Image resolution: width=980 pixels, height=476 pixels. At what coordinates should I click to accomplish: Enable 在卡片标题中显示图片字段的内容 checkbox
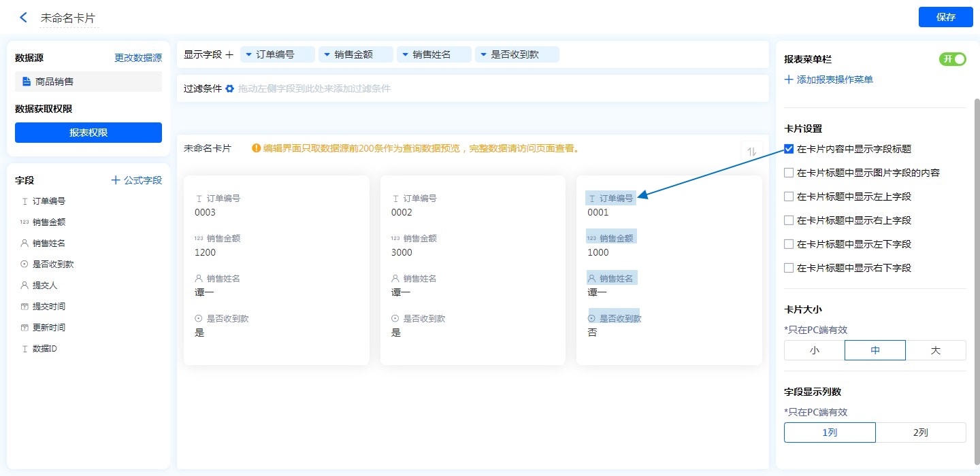click(789, 173)
